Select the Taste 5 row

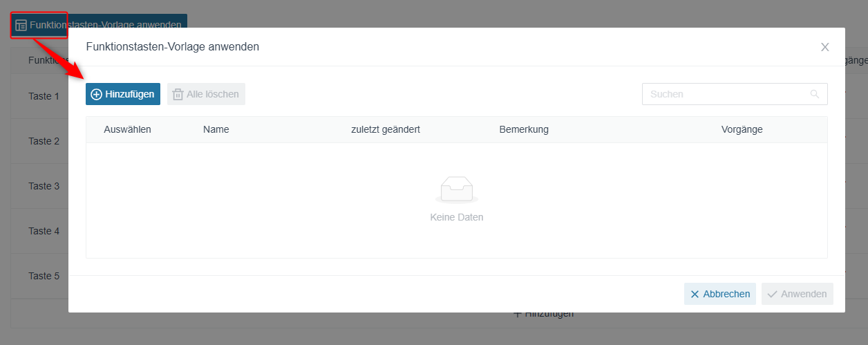coord(44,276)
